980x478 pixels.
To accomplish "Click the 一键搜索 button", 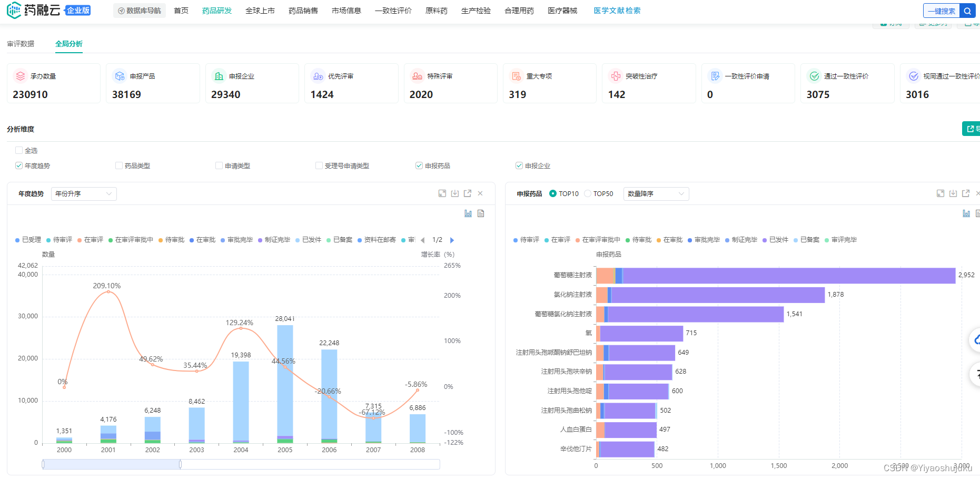I will (x=942, y=11).
